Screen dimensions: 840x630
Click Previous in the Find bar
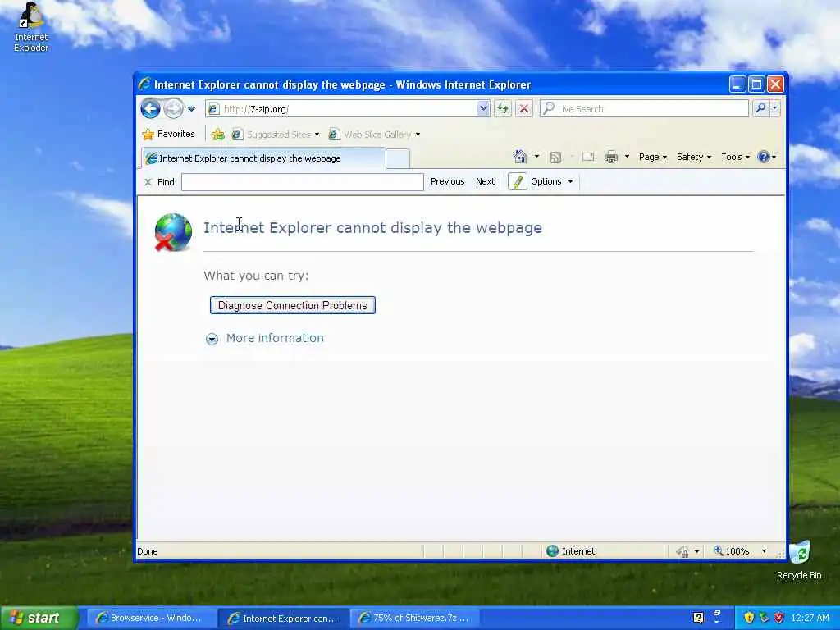[447, 181]
